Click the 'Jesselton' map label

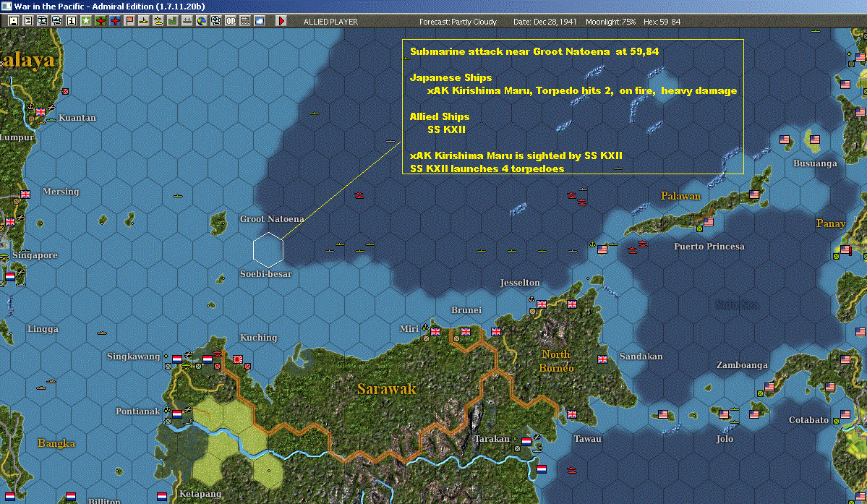pos(520,283)
